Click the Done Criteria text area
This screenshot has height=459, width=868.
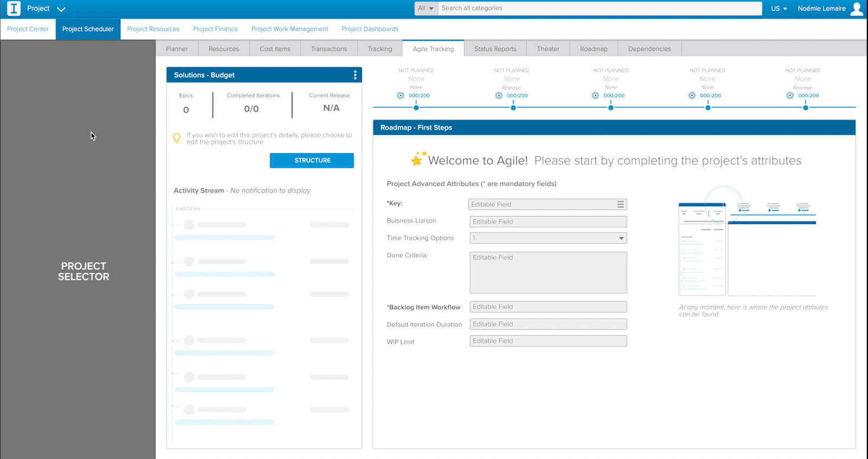548,273
